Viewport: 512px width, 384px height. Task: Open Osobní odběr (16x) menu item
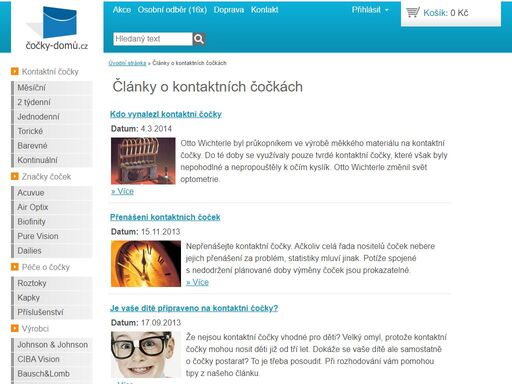172,10
